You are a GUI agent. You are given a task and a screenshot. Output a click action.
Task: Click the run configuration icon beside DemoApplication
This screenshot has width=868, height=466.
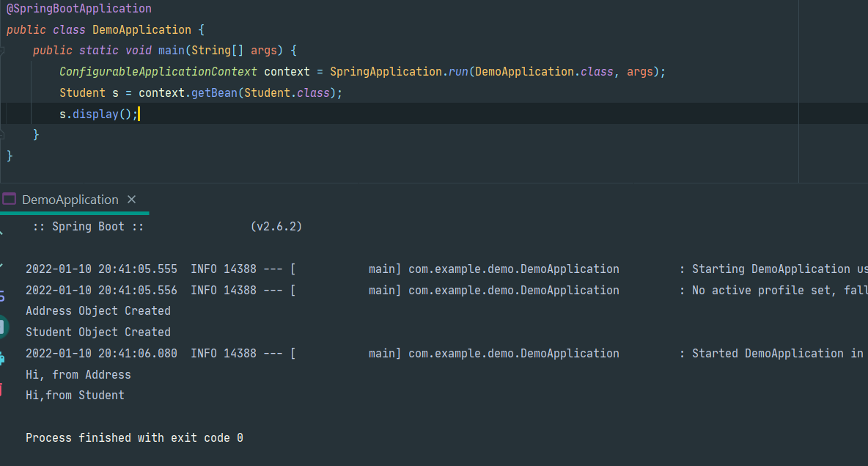10,200
